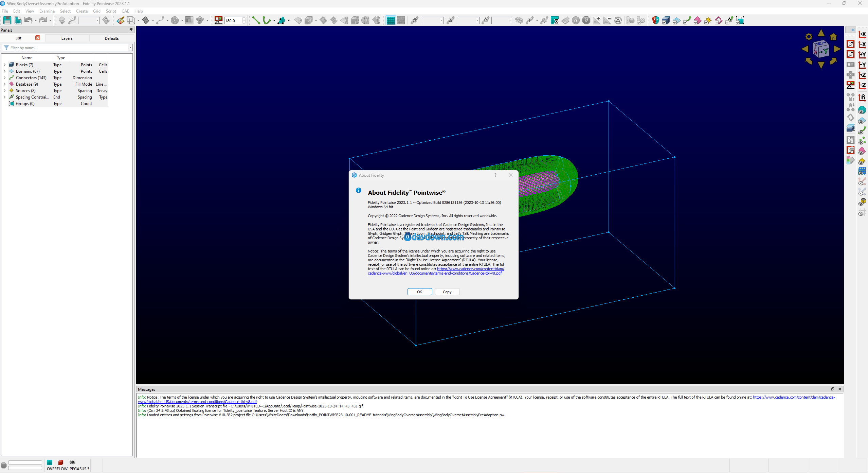868x473 pixels.
Task: Set view to +Y axis
Action: click(862, 55)
